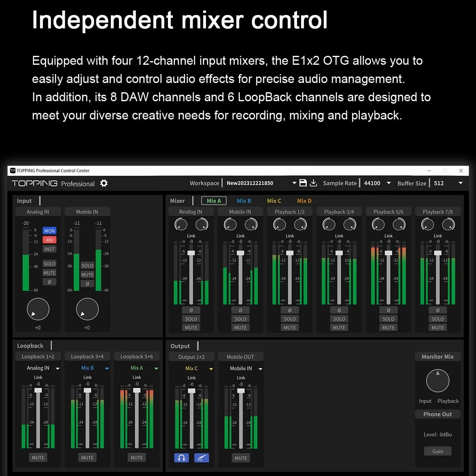Open the Sample Rate dropdown
The image size is (476, 476).
click(389, 183)
